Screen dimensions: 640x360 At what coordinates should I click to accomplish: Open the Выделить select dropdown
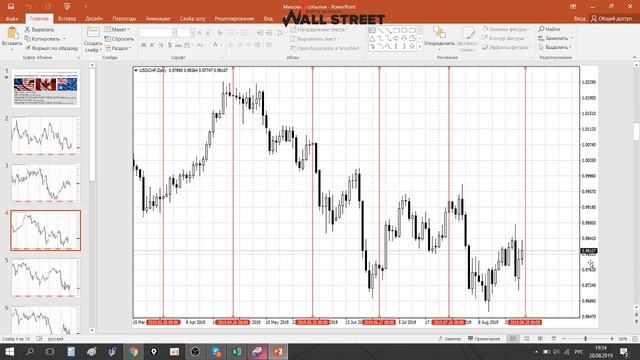pyautogui.click(x=555, y=47)
